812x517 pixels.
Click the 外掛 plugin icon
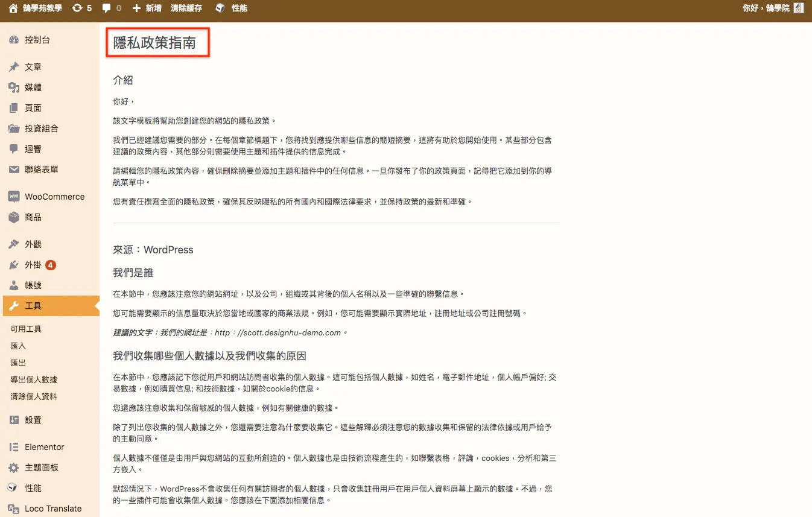[14, 265]
